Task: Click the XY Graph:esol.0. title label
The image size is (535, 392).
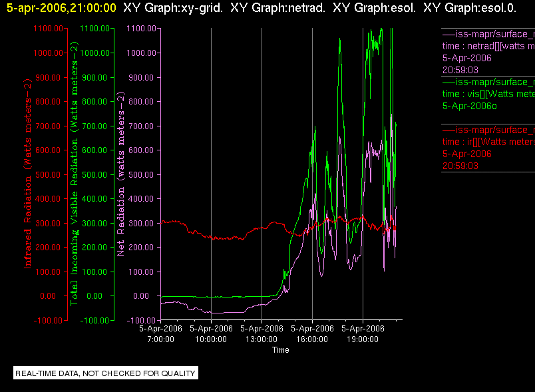Action: (x=470, y=8)
